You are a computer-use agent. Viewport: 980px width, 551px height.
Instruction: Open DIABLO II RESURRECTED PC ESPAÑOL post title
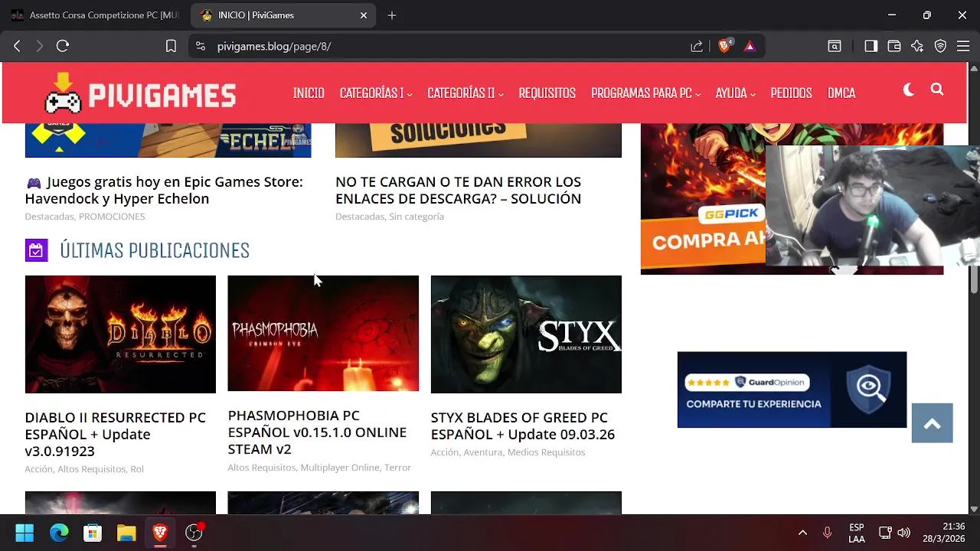coord(116,434)
